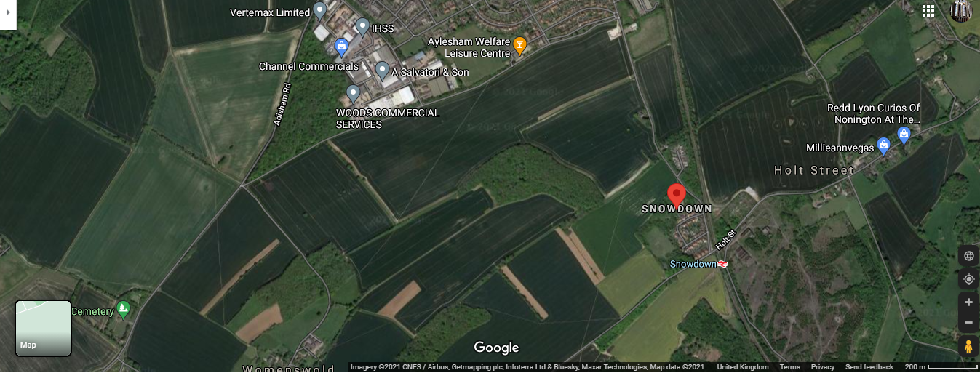Viewport: 980px width, 373px height.
Task: Open the Terms link
Action: [789, 367]
